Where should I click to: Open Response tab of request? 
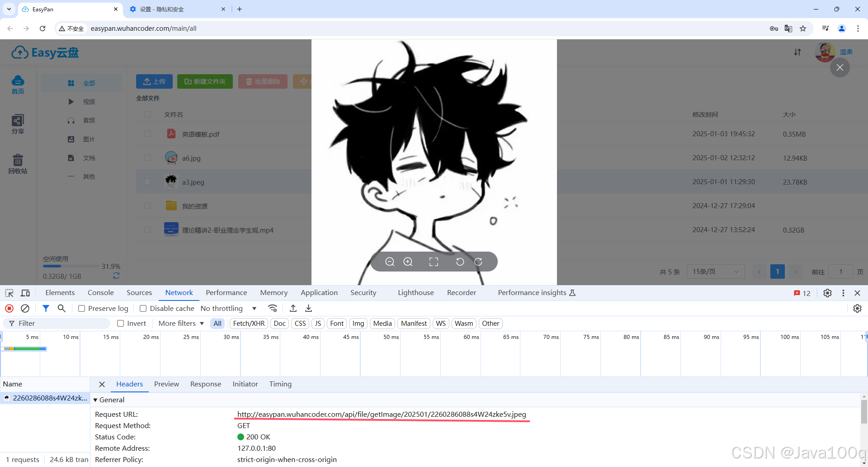[206, 384]
